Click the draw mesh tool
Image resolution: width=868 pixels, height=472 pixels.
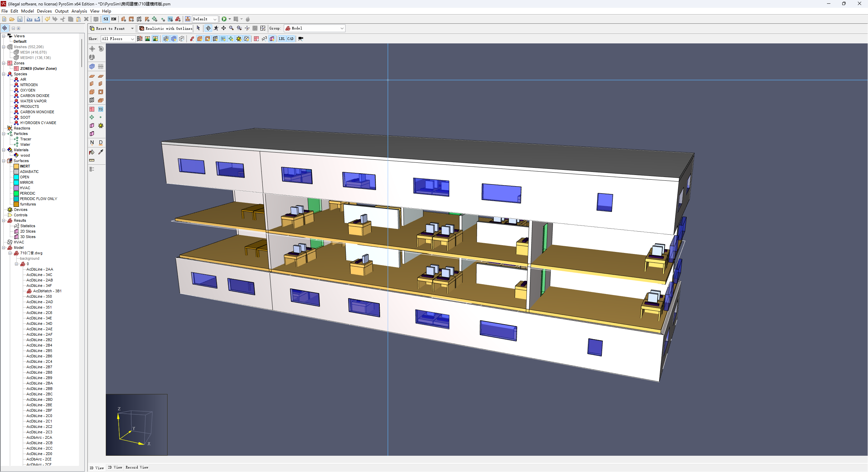(x=92, y=66)
